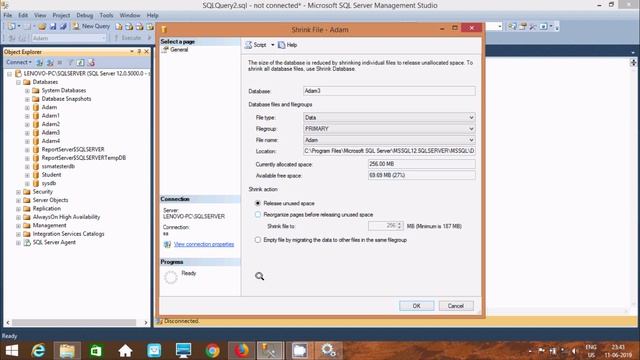Click the Database field showing Adam3

click(x=389, y=91)
